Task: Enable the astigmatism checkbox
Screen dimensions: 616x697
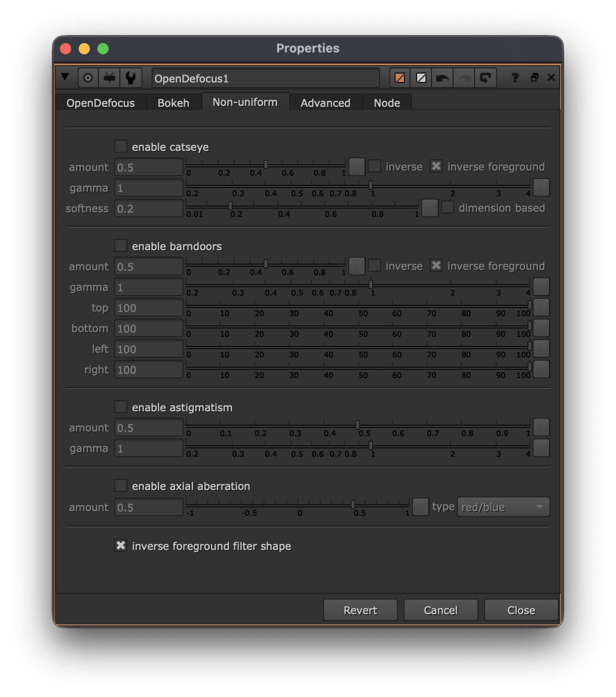Action: tap(121, 407)
